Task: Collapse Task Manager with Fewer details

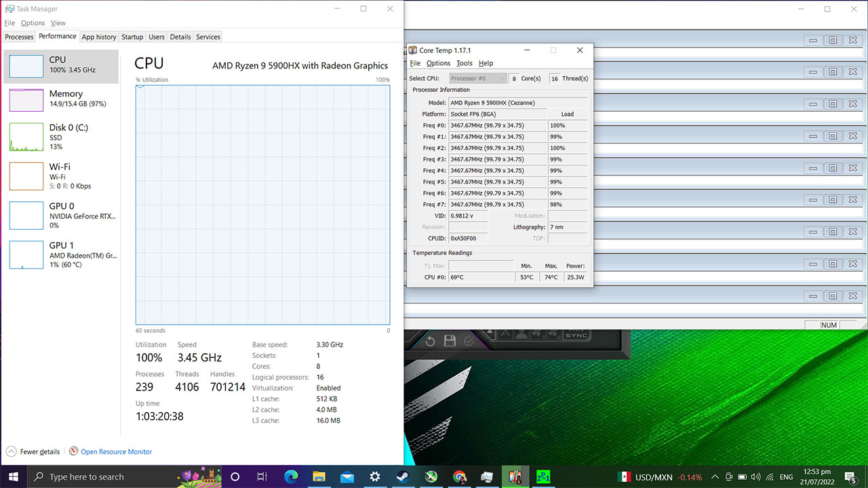Action: [33, 451]
